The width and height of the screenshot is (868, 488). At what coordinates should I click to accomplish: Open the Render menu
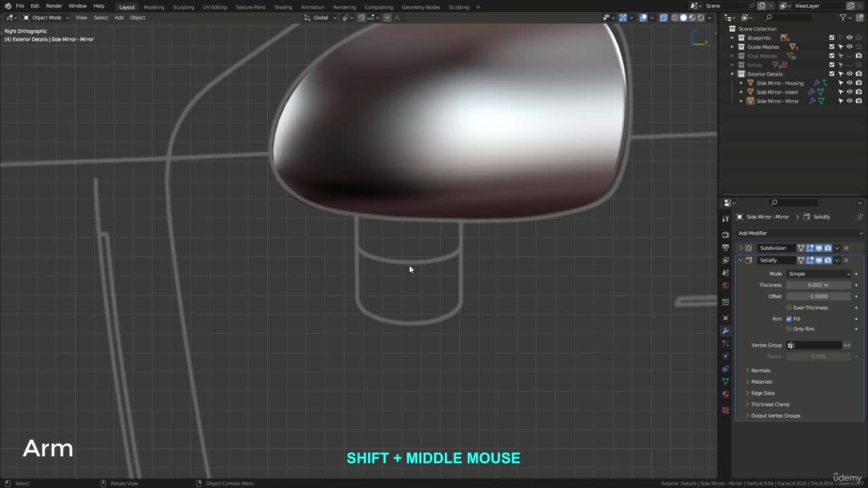coord(54,6)
